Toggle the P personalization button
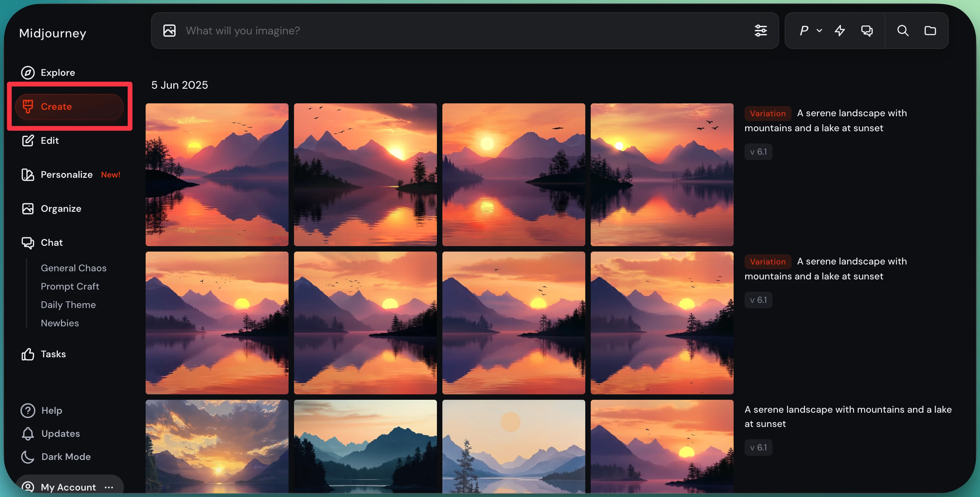The width and height of the screenshot is (980, 497). (x=803, y=30)
